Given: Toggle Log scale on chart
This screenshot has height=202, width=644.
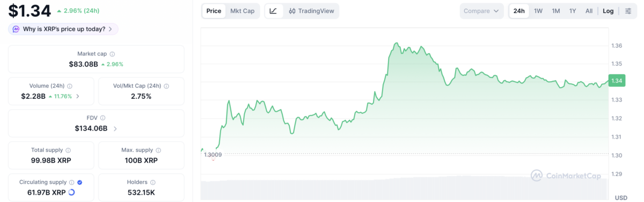Looking at the screenshot, I should coord(608,11).
